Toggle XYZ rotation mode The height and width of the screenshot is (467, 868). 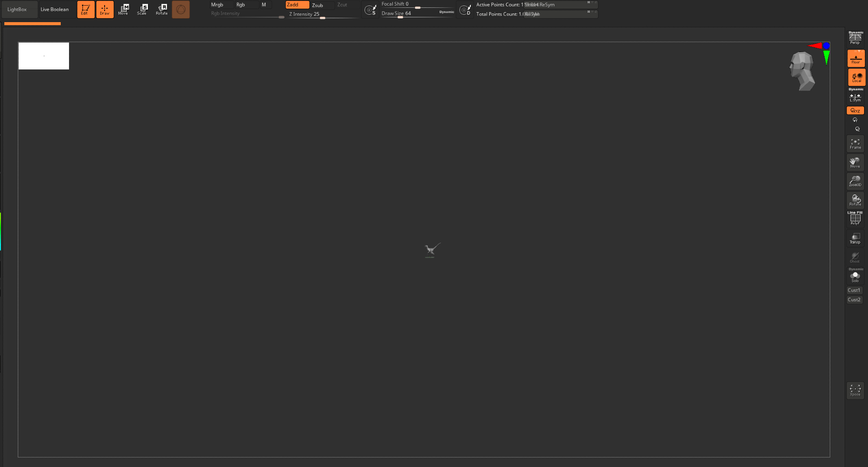coord(855,111)
